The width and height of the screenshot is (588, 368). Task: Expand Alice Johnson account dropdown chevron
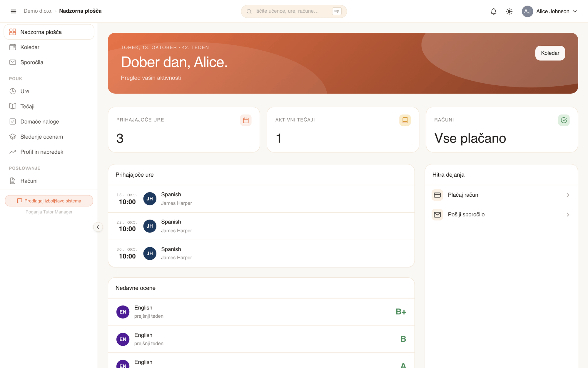[x=575, y=11]
